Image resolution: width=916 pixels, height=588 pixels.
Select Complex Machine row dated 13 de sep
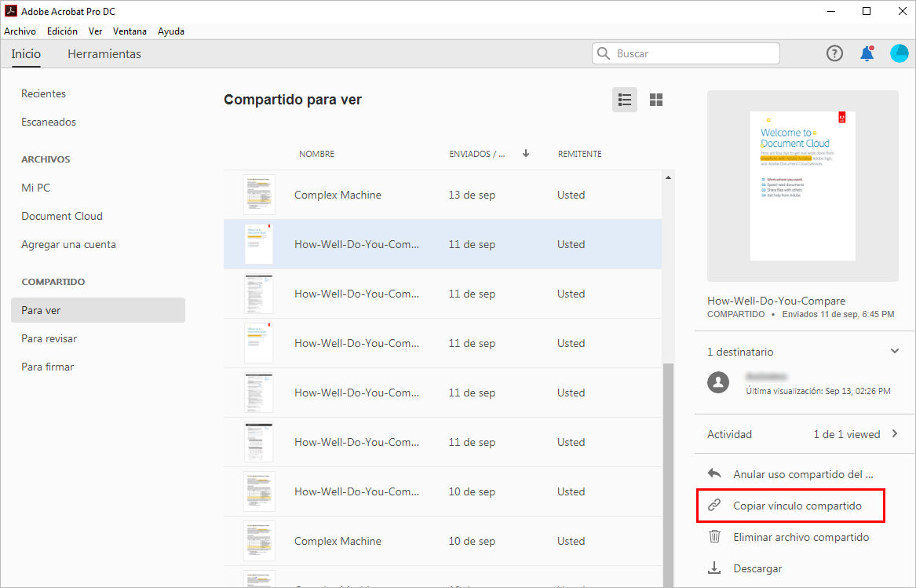[x=443, y=195]
